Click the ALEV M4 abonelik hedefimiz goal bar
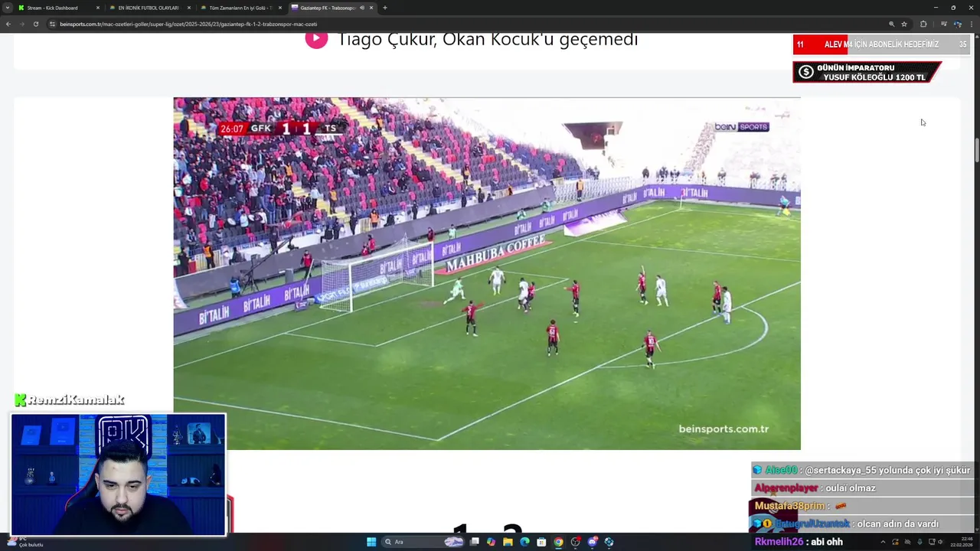 pos(881,44)
